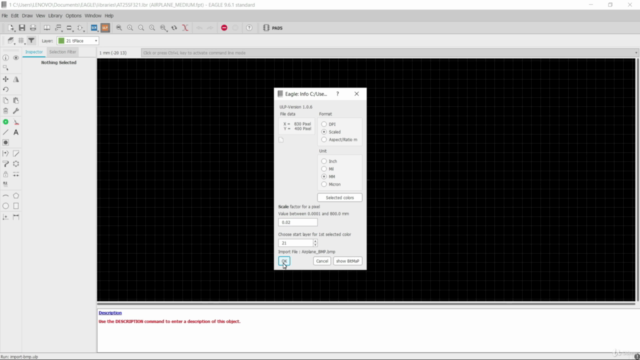Click the Description link
This screenshot has width=640, height=360.
click(110, 313)
